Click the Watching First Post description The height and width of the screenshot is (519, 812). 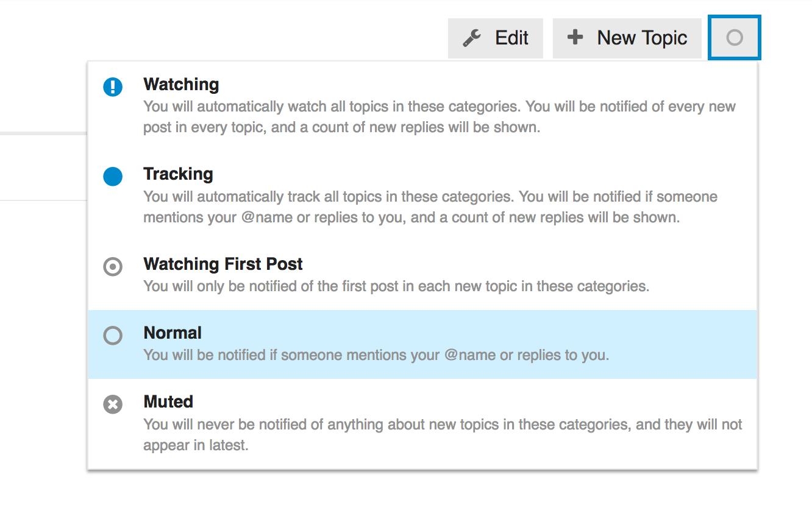tap(396, 286)
